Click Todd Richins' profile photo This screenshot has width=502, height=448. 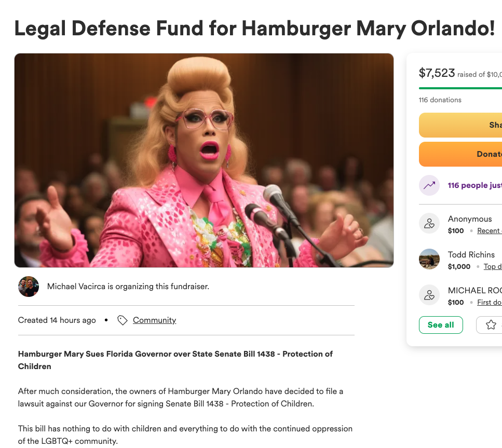(x=429, y=259)
